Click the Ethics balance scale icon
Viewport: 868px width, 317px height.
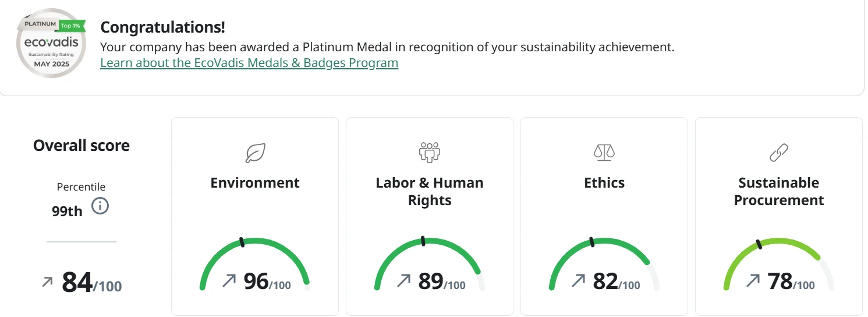pos(604,153)
